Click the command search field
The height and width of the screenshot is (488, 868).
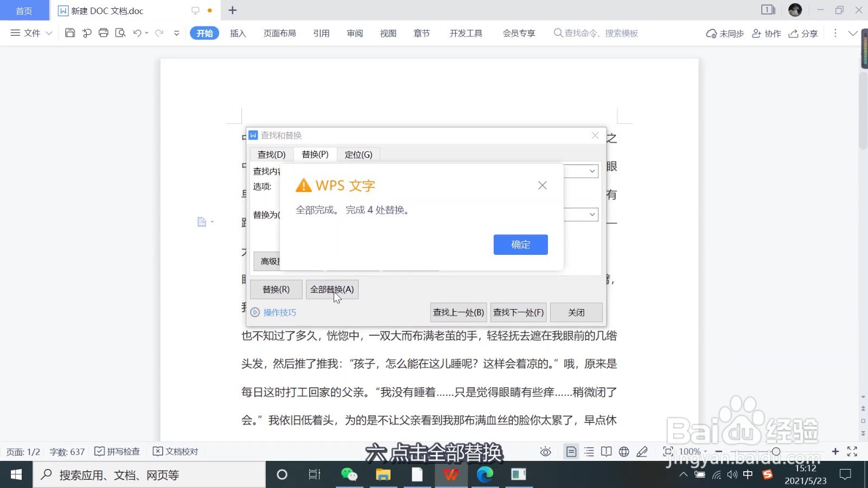[596, 33]
